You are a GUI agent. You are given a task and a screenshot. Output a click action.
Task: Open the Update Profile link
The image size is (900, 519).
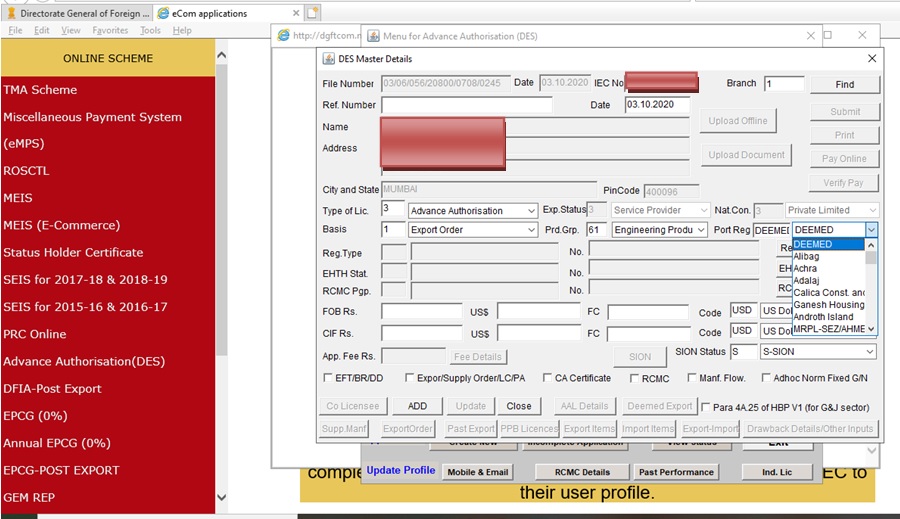coord(401,470)
